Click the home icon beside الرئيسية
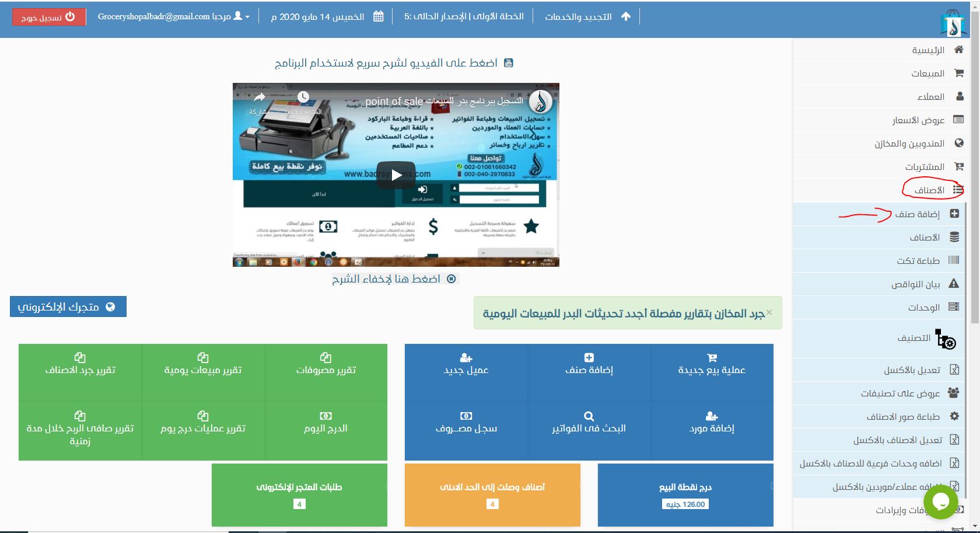 pos(958,50)
